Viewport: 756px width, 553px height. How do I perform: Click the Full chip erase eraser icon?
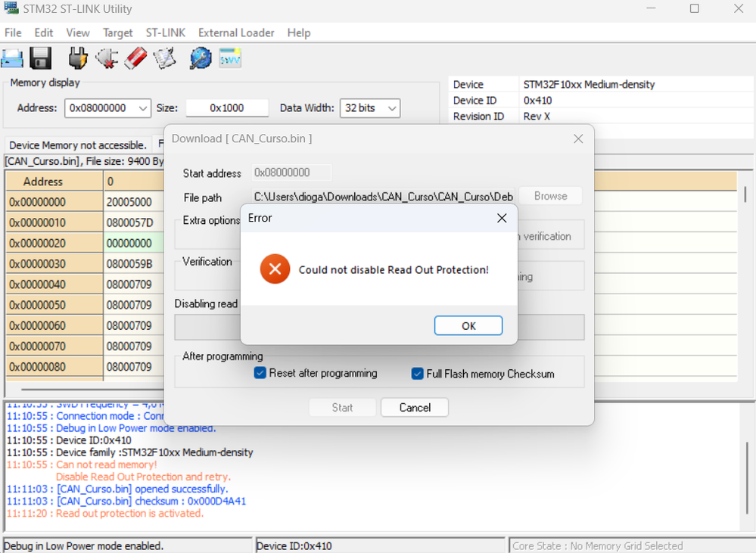pos(135,58)
